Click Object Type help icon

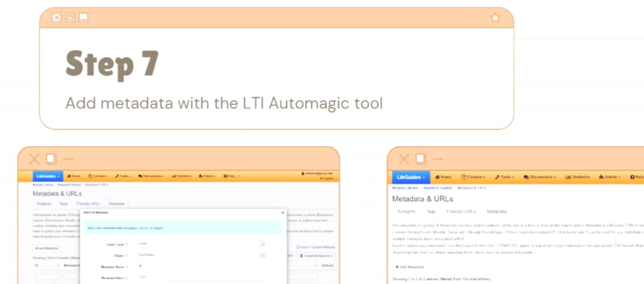pos(127,244)
